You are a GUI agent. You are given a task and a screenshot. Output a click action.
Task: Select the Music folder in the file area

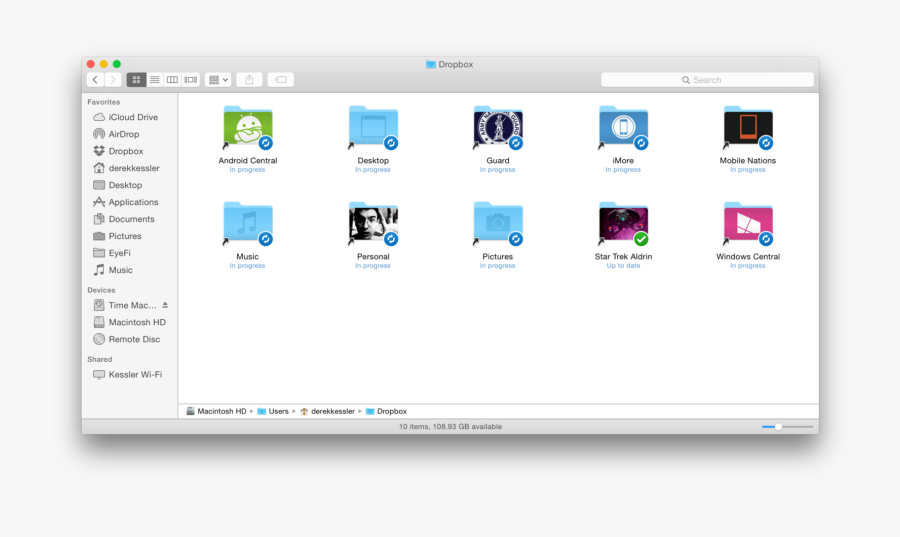pyautogui.click(x=248, y=223)
